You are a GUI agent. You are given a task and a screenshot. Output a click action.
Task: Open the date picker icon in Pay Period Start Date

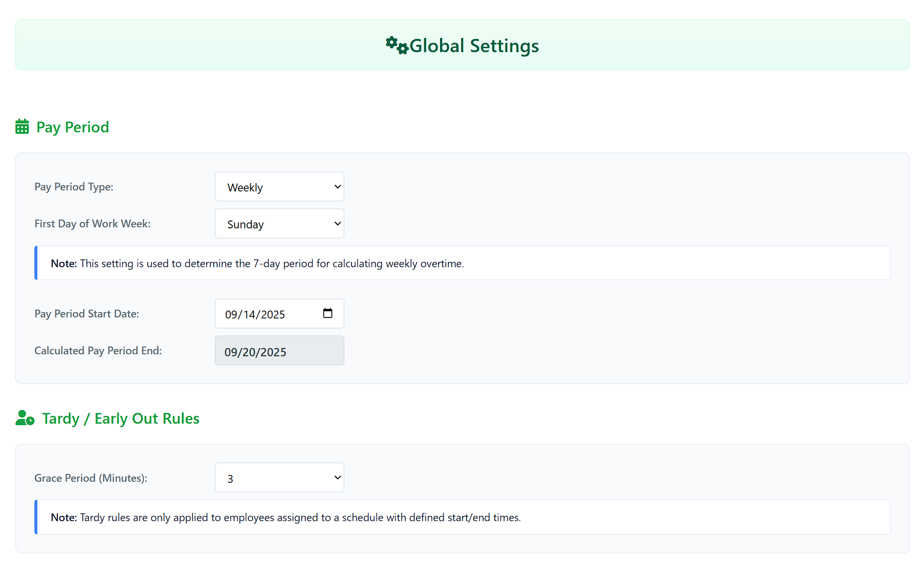(328, 313)
